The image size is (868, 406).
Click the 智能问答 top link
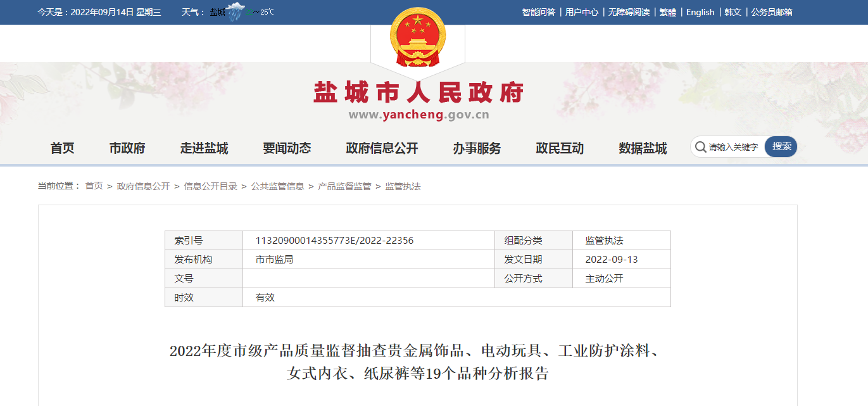[538, 12]
